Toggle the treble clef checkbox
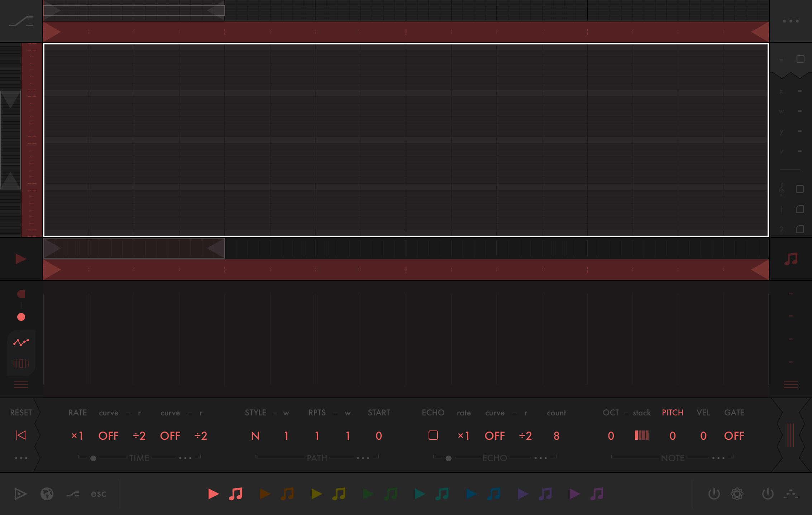This screenshot has width=812, height=515. [x=799, y=189]
